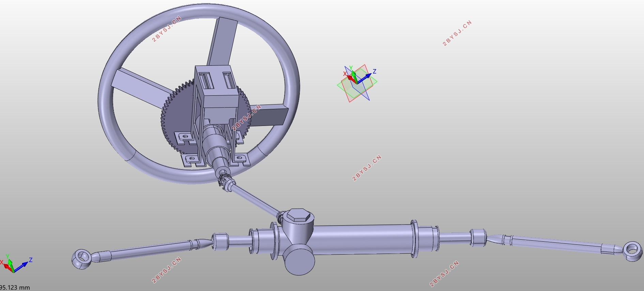This screenshot has width=644, height=291.
Task: Click the blue Z axis of the corner view triad
Action: pos(22,266)
